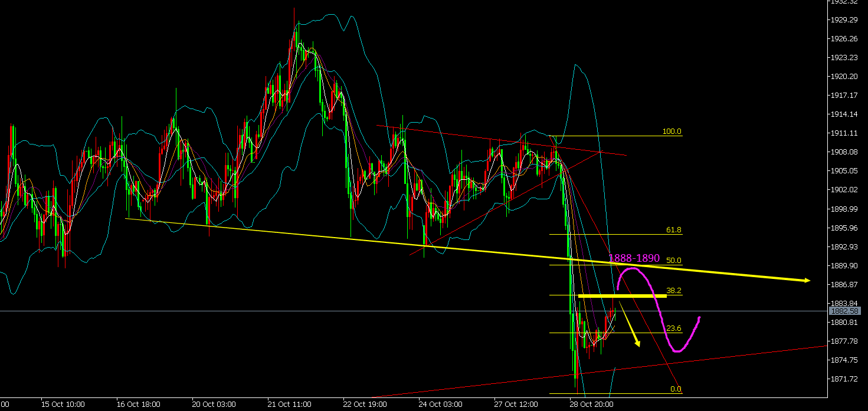Click the Fibonacci 0.0 level label
The height and width of the screenshot is (411, 868).
(x=676, y=389)
